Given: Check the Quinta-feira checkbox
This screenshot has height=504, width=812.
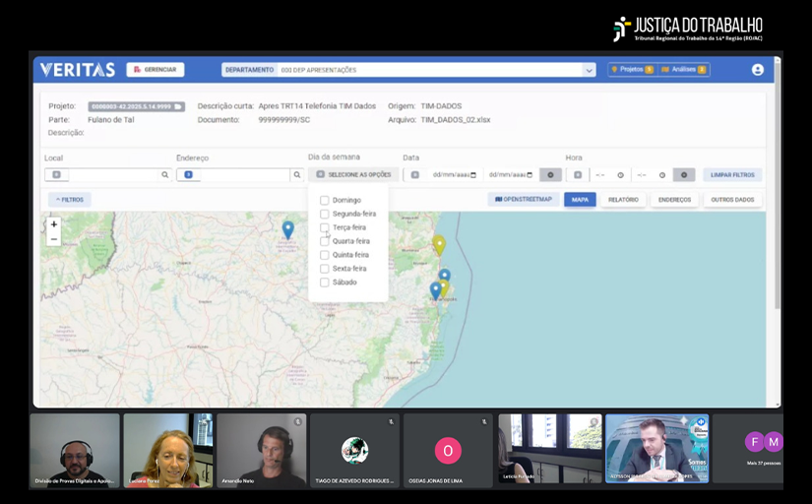Looking at the screenshot, I should pos(324,255).
